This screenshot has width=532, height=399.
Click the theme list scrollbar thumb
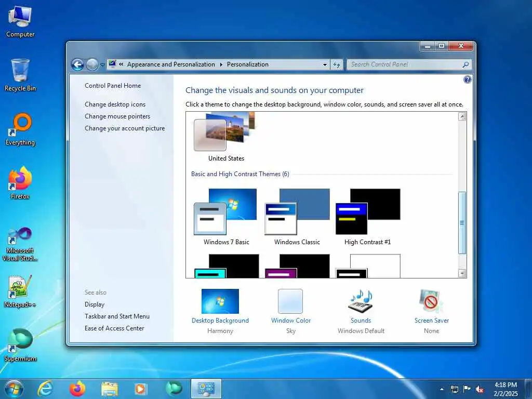pos(462,223)
